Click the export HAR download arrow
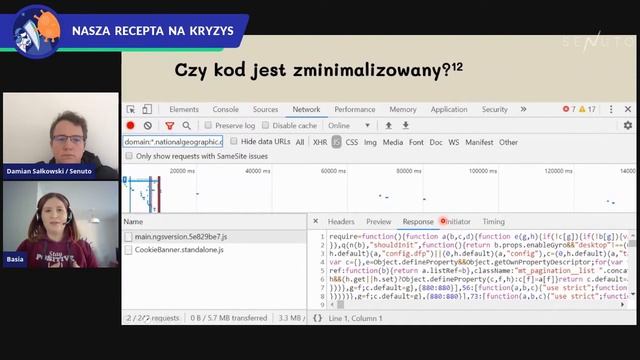The image size is (640, 360). click(x=405, y=125)
